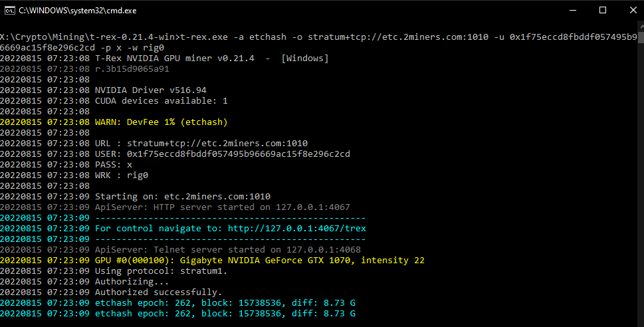Close the cmd.exe window
Viewport: 644px width, 327px height.
click(x=632, y=11)
